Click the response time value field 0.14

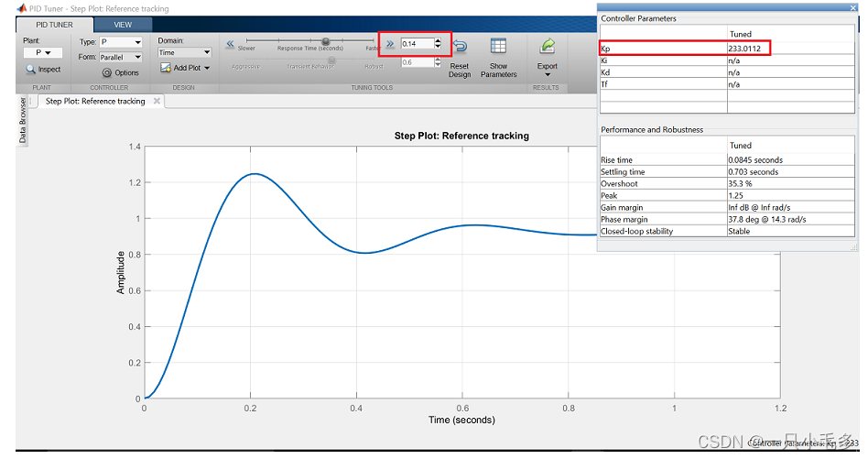click(417, 44)
